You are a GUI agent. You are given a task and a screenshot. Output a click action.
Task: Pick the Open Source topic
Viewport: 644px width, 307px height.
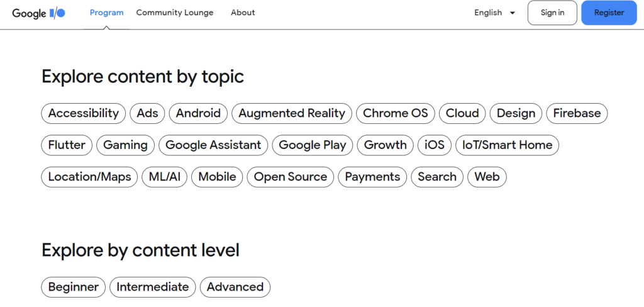coord(291,177)
